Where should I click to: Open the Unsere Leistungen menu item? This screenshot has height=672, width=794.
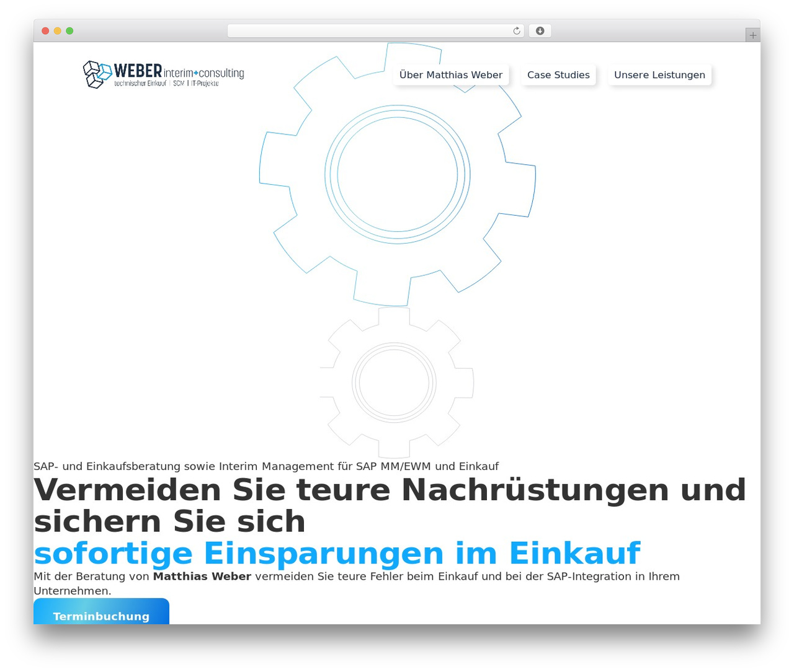(659, 75)
